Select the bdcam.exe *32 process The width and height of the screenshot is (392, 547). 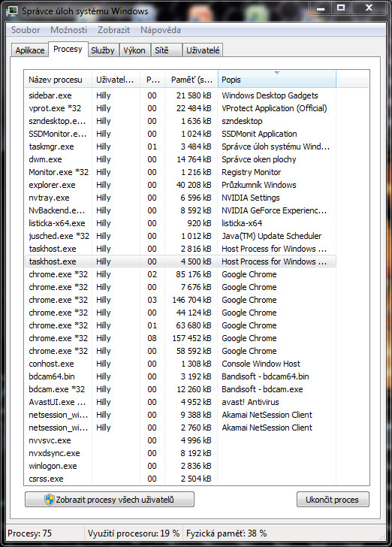click(180, 389)
